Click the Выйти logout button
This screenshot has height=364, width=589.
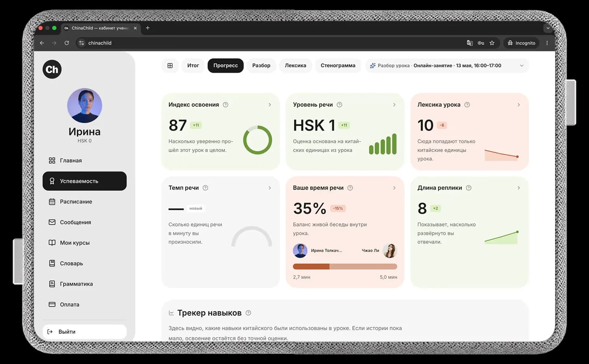click(x=85, y=332)
